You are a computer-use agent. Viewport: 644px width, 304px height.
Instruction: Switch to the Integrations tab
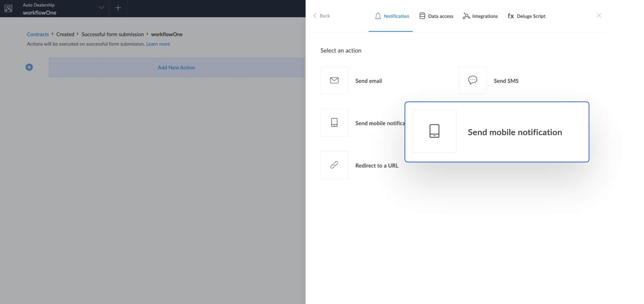[480, 16]
